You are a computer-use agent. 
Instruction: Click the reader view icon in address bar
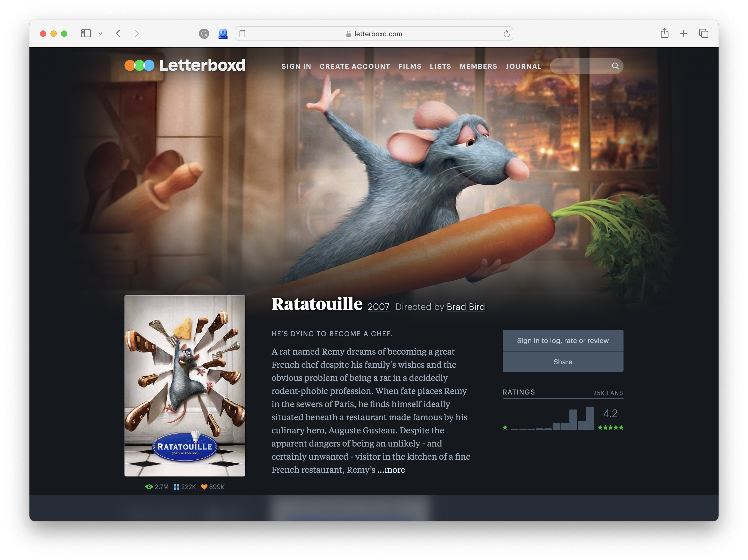click(x=242, y=34)
